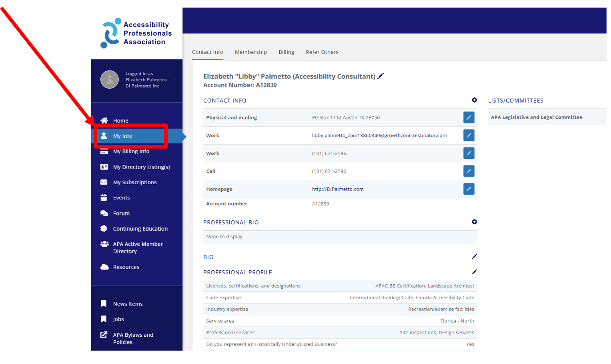611x364 pixels.
Task: Add a new Professional Bio entry
Action: pyautogui.click(x=474, y=222)
